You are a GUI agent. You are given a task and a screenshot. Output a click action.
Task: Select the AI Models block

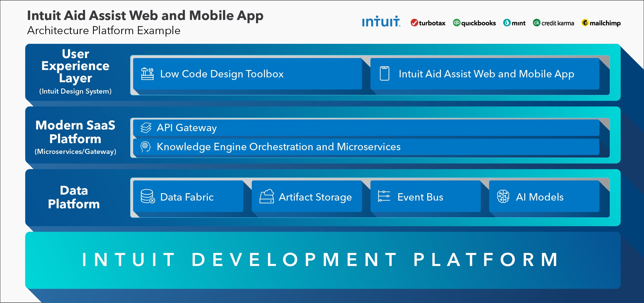point(544,196)
